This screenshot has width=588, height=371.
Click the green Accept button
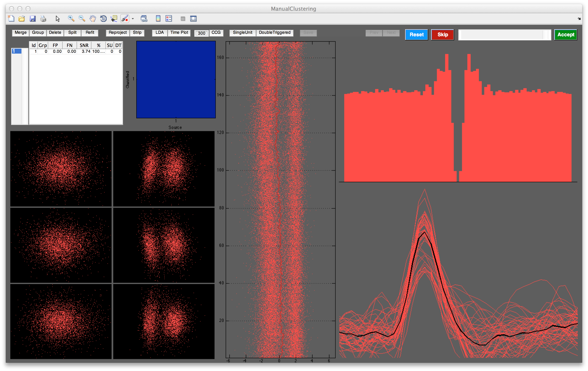click(x=566, y=35)
